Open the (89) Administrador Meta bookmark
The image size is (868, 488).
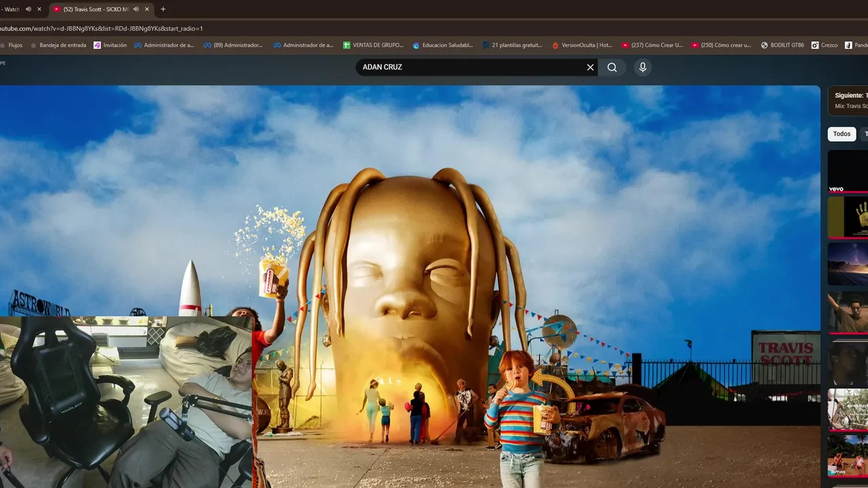pyautogui.click(x=232, y=45)
